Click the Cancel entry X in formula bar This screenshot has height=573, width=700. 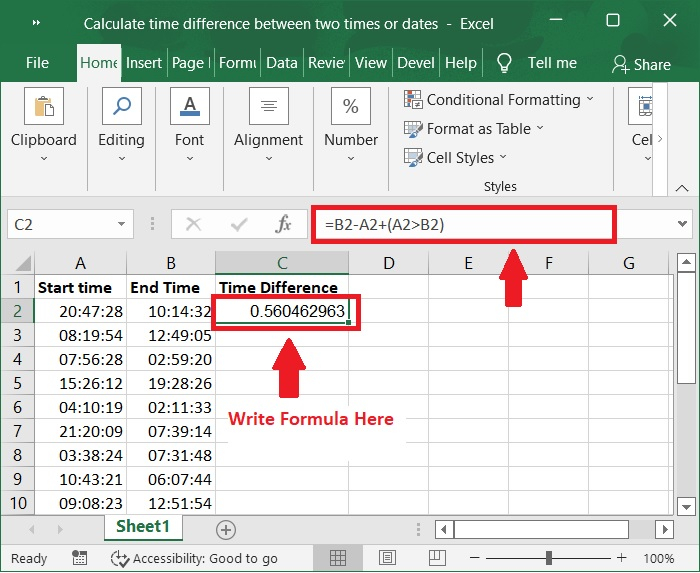click(x=193, y=224)
